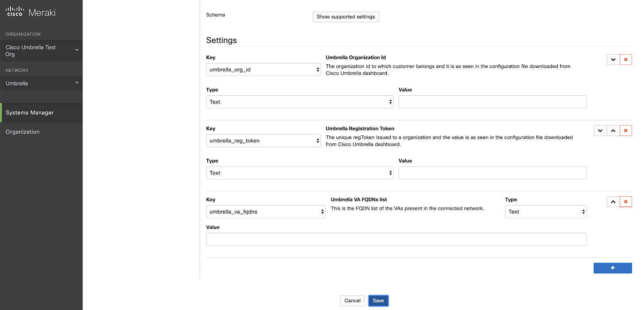This screenshot has height=310, width=644.
Task: Click the Schema label
Action: [215, 15]
